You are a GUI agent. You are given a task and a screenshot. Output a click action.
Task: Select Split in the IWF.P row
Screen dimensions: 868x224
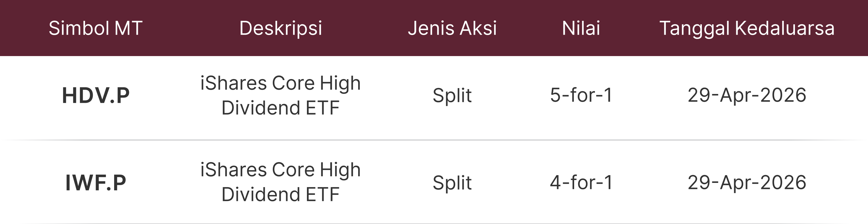[452, 183]
